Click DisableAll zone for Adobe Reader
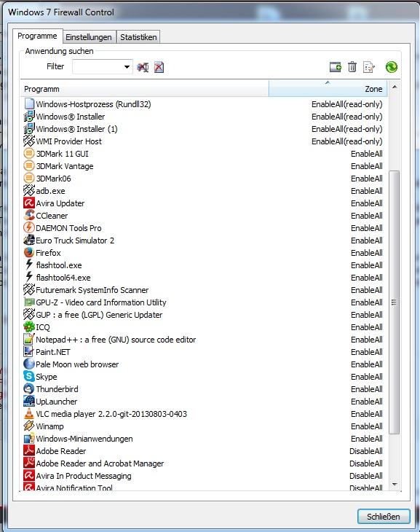 coord(365,451)
